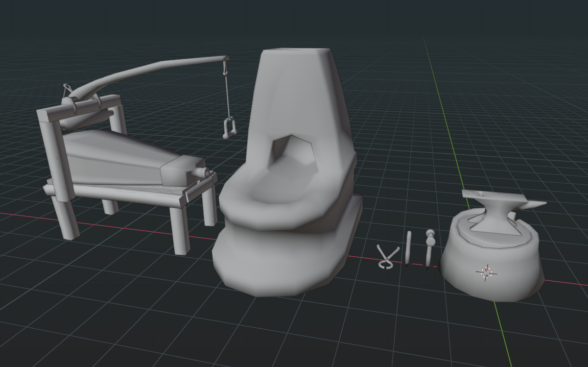Screen dimensions: 588x367
Task: Click the 3D cursor on the stump
Action: (x=486, y=273)
